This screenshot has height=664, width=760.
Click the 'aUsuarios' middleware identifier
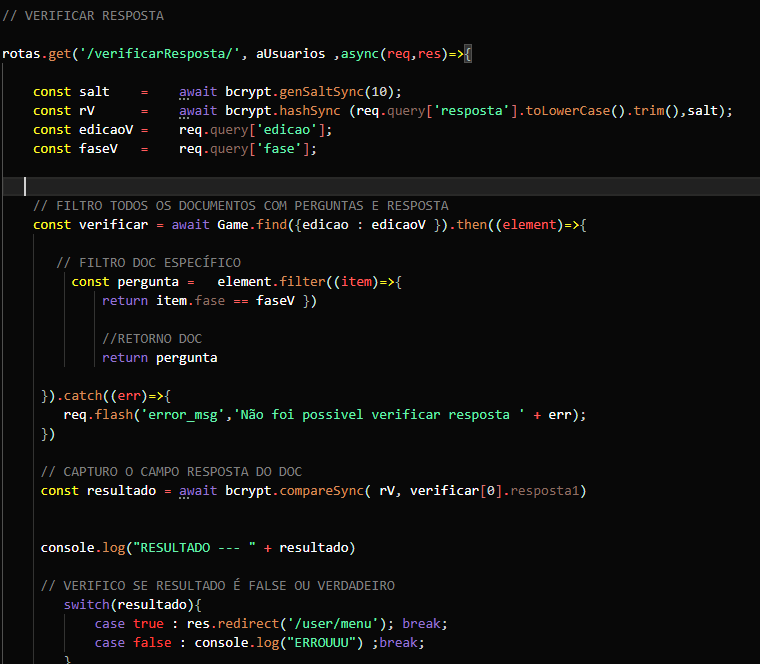pyautogui.click(x=290, y=54)
